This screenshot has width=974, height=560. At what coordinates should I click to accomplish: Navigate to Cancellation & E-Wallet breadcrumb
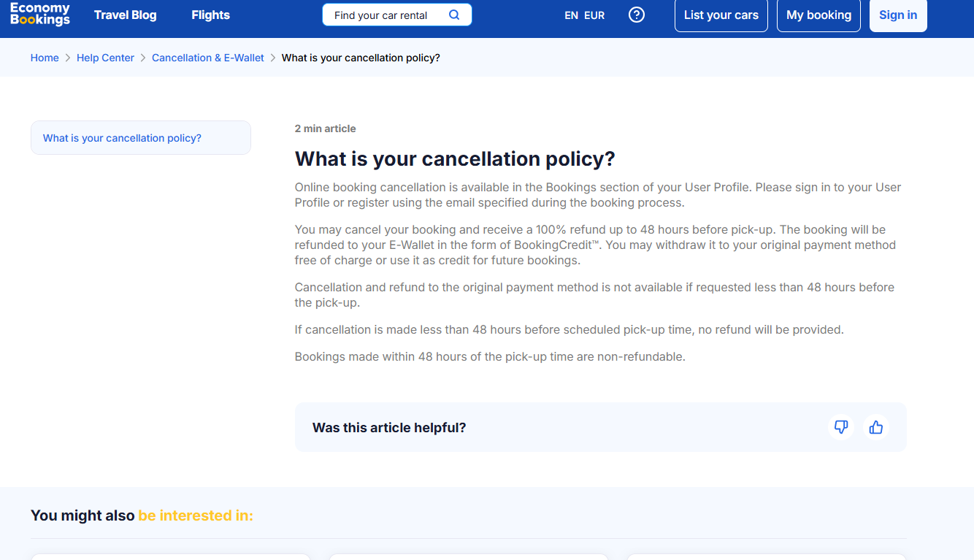coord(208,58)
